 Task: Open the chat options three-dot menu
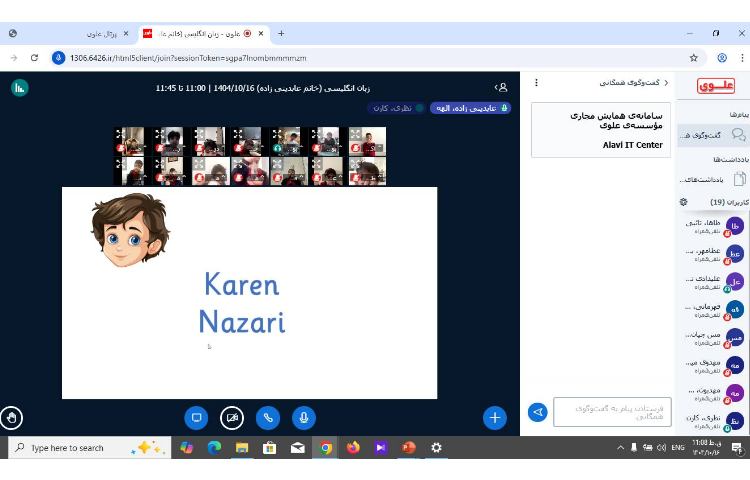537,83
